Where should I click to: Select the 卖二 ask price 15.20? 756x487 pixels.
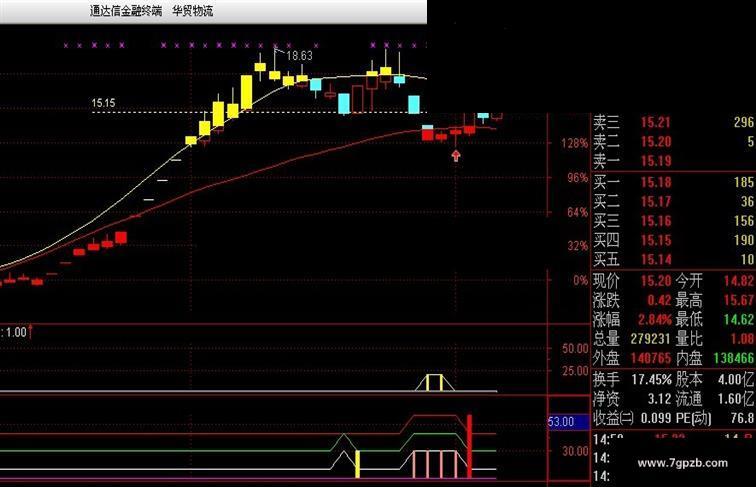(655, 142)
